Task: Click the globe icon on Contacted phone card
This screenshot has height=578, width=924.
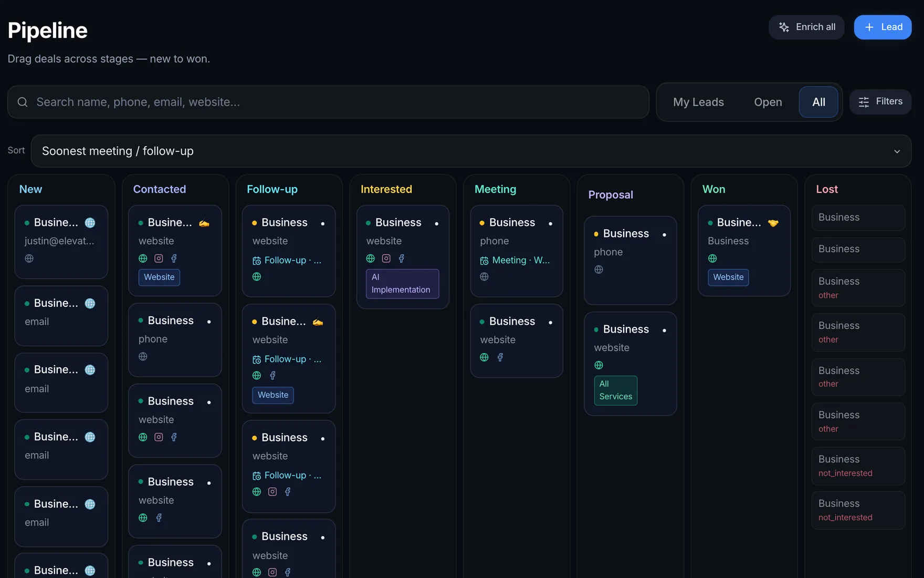Action: pyautogui.click(x=143, y=356)
